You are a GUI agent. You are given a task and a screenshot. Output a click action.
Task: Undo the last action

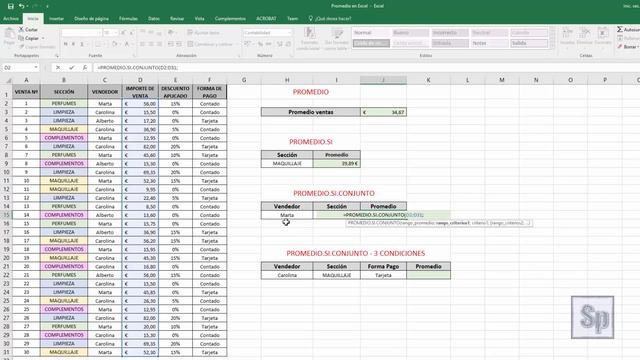click(x=21, y=6)
